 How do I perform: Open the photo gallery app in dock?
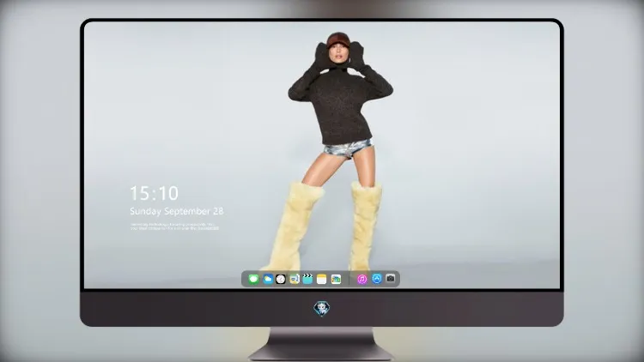(336, 279)
